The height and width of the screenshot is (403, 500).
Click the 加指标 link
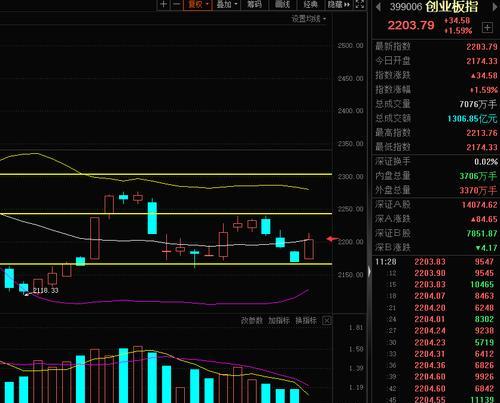tap(279, 321)
